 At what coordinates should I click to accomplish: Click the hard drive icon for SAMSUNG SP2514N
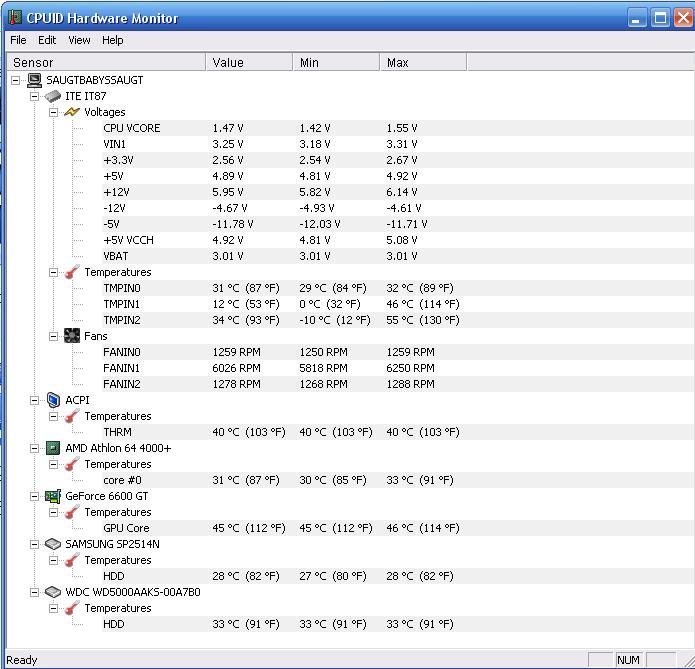pyautogui.click(x=53, y=544)
